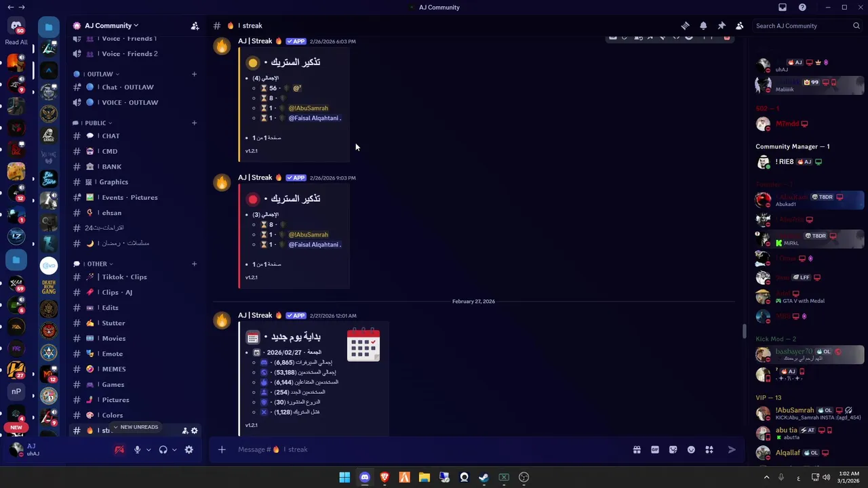Open the inbox icon in title bar
Viewport: 868px width, 488px height.
783,7
